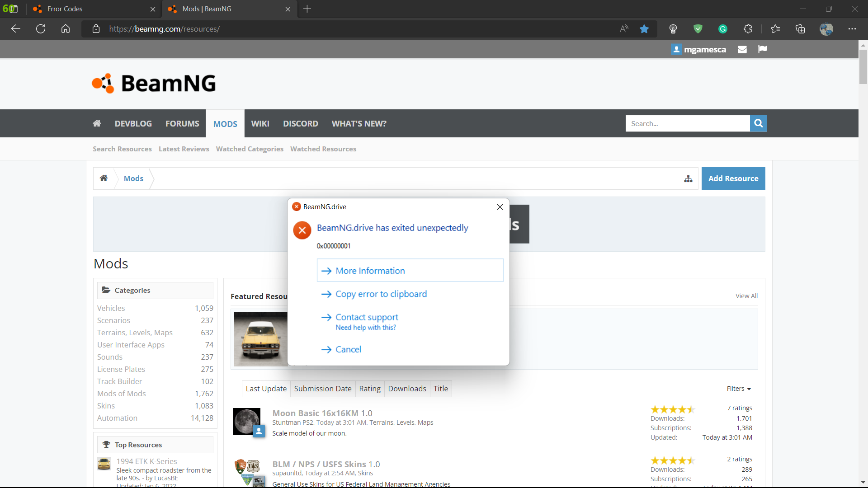The width and height of the screenshot is (868, 488).
Task: Click the browser favorites star icon
Action: [644, 29]
